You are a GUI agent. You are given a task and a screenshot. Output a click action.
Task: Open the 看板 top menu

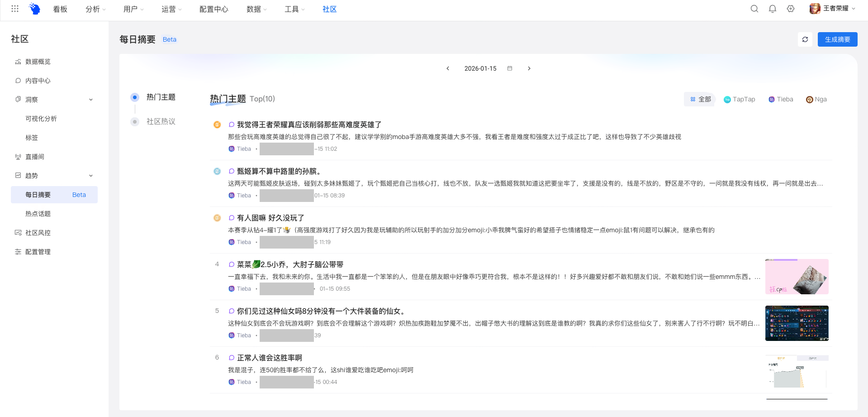(60, 9)
